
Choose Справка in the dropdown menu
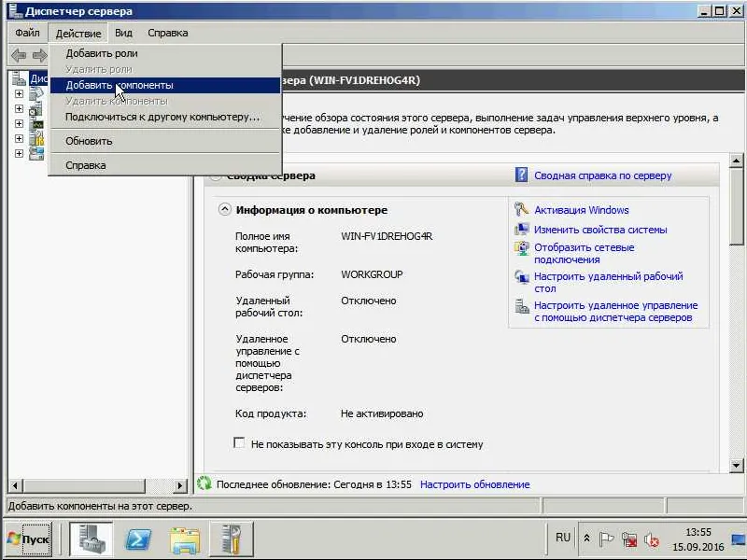coord(165,165)
